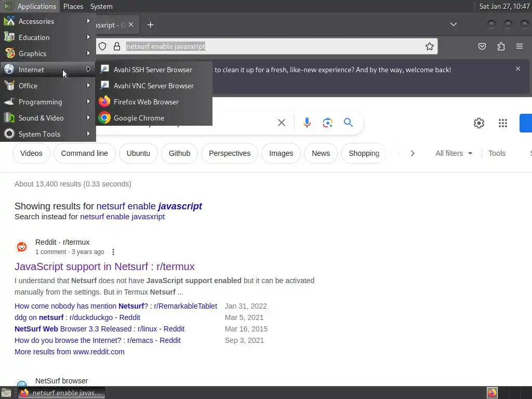532x399 pixels.
Task: Filter results by Command line
Action: (85, 153)
